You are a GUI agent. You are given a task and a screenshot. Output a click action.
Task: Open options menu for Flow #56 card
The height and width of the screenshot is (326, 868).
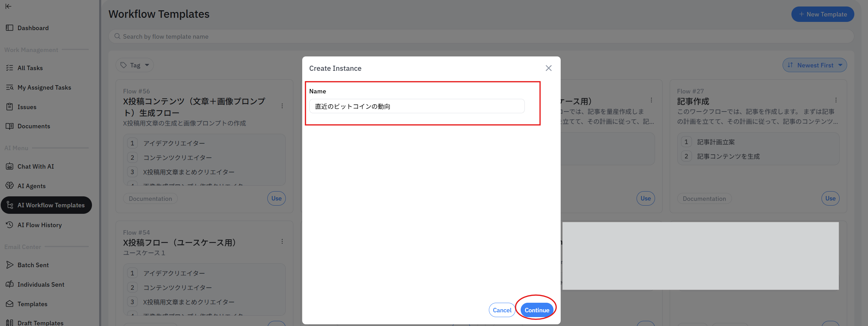point(282,106)
